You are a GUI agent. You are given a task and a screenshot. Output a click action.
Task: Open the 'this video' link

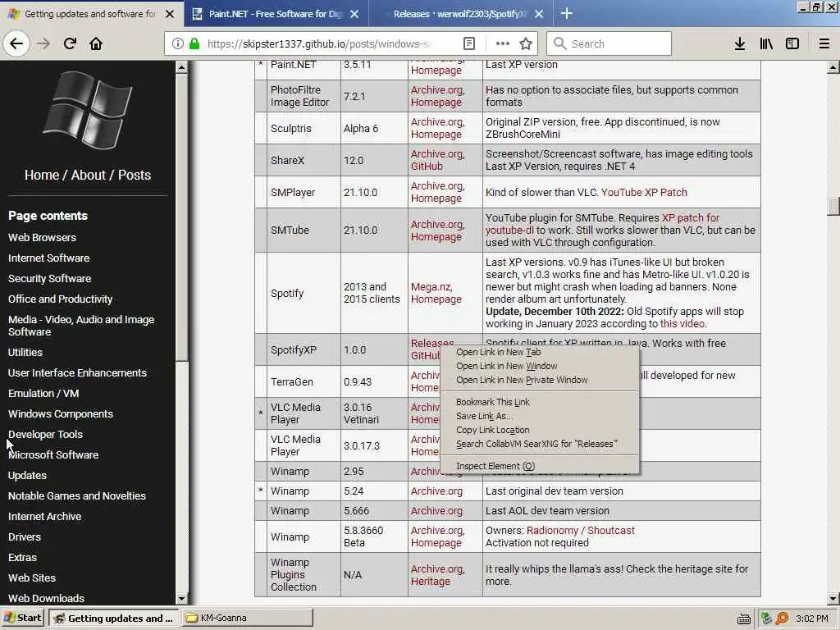(682, 323)
